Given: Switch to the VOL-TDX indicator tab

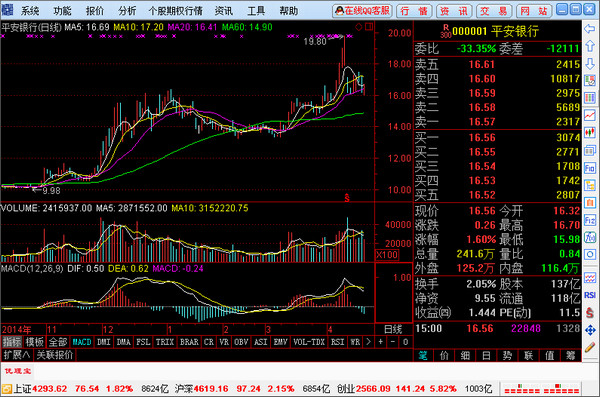Looking at the screenshot, I should click(x=309, y=342).
